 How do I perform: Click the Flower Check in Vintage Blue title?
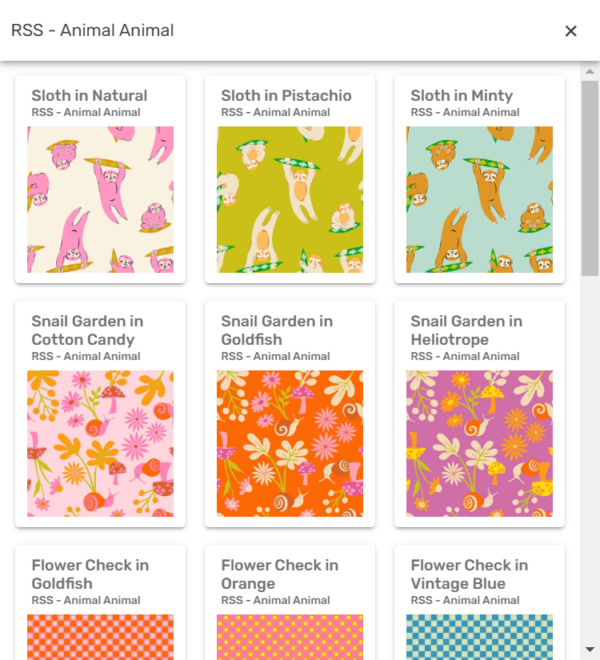[469, 574]
